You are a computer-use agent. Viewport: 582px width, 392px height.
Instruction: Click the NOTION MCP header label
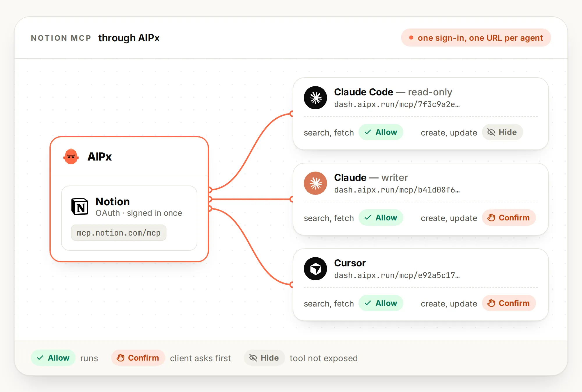[61, 38]
